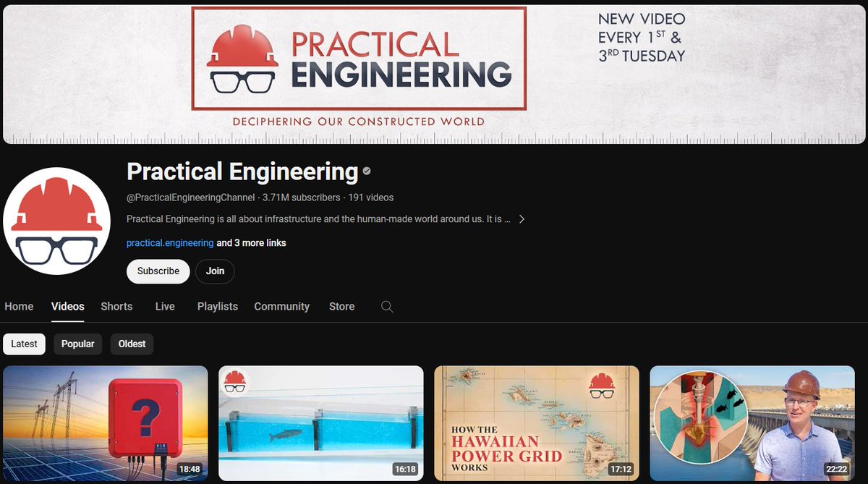Switch to the Shorts tab
This screenshot has height=484, width=868.
point(116,307)
